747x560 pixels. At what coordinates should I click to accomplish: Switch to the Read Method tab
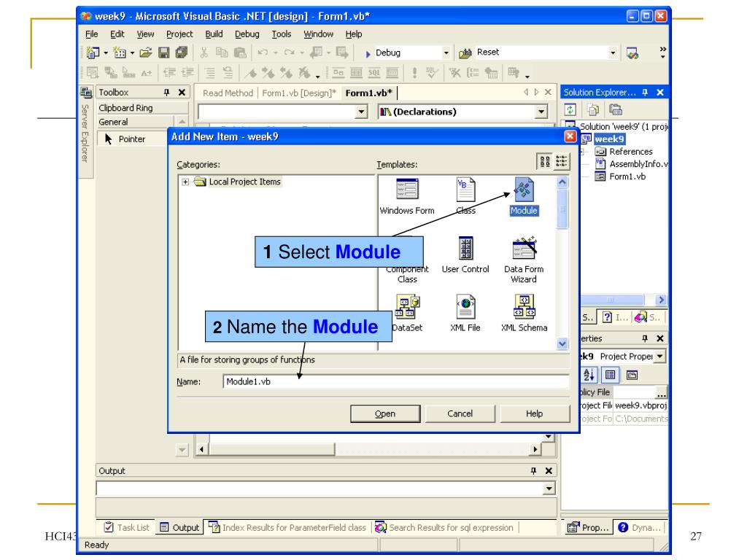(228, 93)
